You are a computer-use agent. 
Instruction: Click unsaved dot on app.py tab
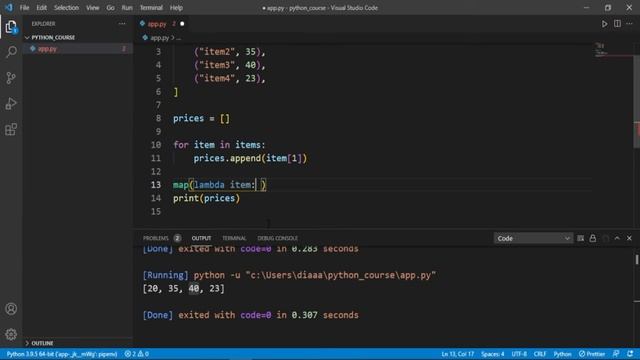tap(182, 24)
